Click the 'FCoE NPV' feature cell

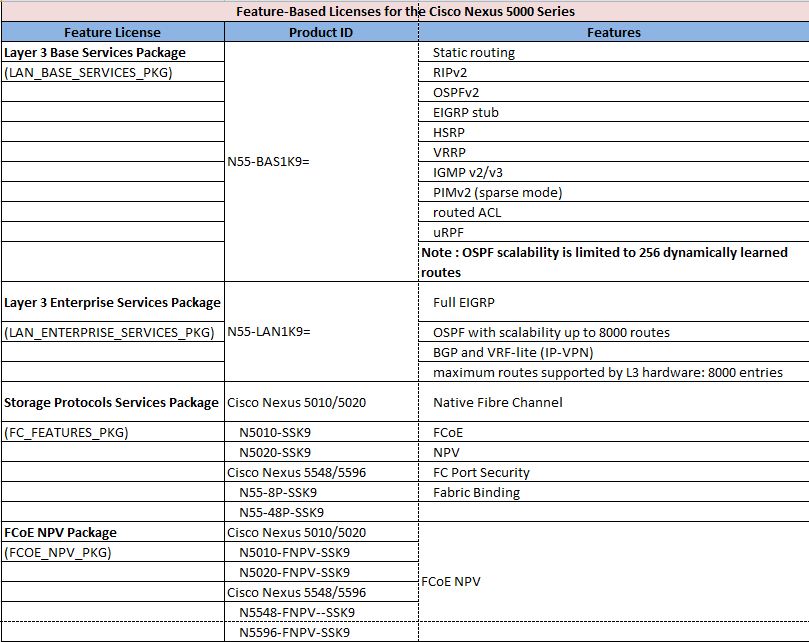pyautogui.click(x=613, y=582)
